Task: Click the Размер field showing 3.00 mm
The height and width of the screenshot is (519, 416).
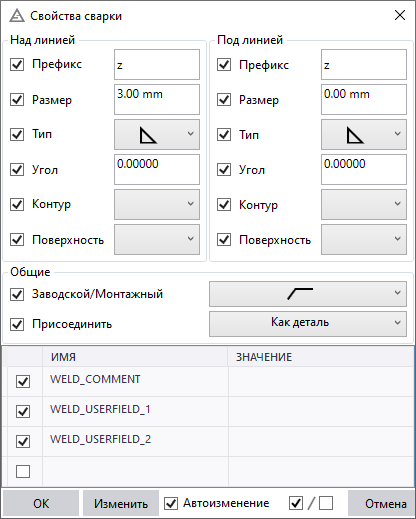Action: pos(157,99)
